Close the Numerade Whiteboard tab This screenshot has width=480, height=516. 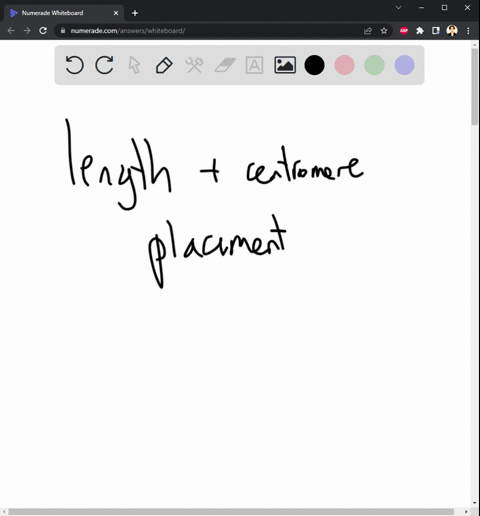(116, 13)
